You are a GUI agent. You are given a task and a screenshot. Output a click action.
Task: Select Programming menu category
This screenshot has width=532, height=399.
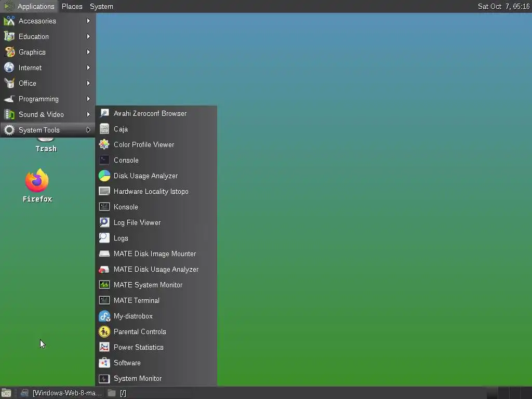tap(47, 99)
